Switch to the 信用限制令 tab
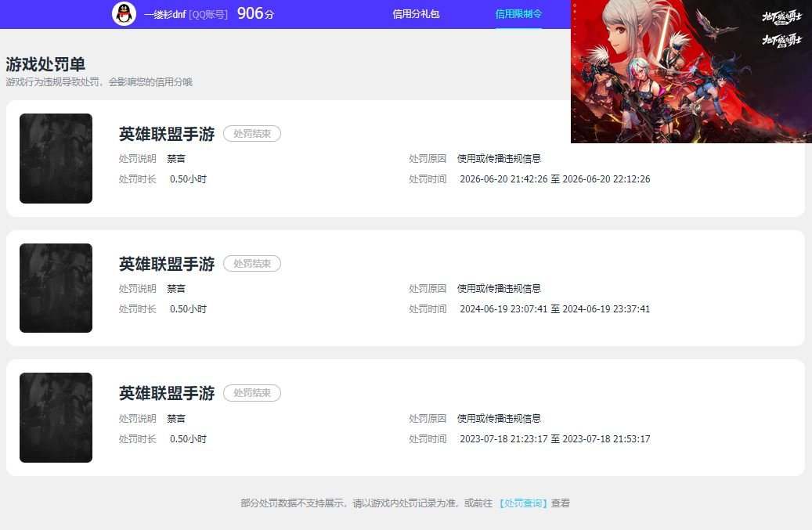Screen dimensions: 812x530 (518, 14)
